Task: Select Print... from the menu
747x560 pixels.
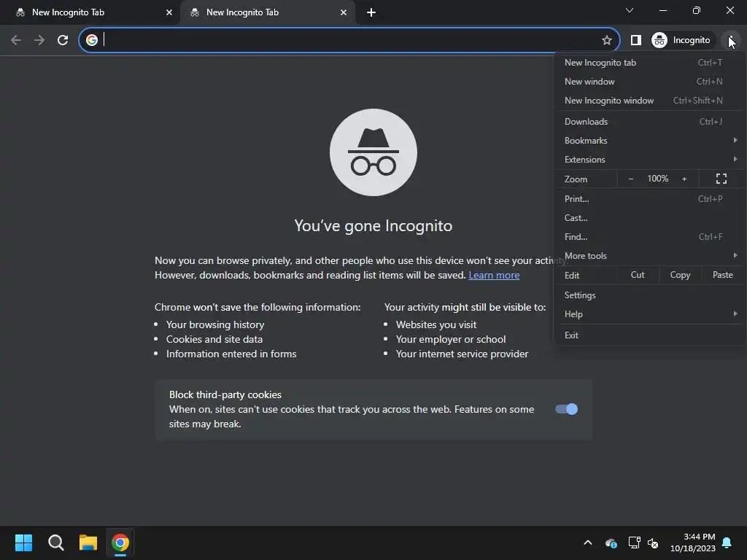Action: coord(648,199)
